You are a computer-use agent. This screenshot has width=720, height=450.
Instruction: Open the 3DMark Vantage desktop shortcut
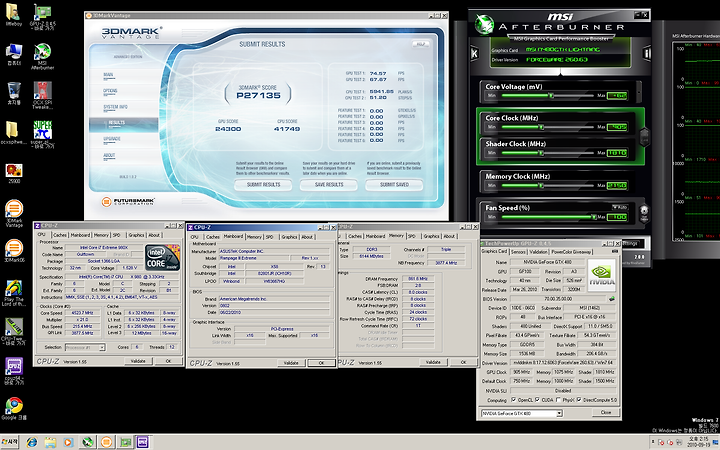14,213
